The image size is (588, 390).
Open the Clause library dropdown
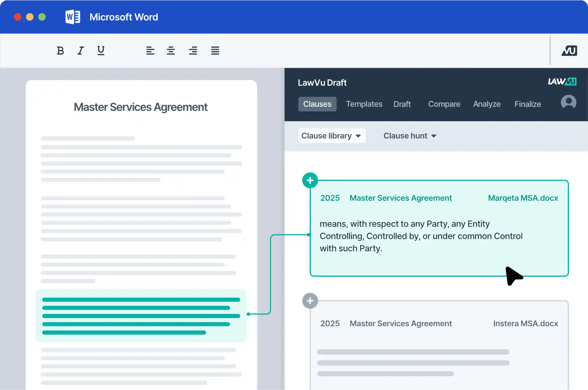coord(332,136)
